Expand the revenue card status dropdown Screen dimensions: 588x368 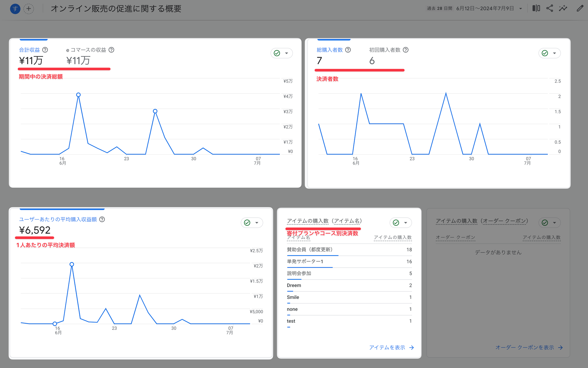click(282, 53)
